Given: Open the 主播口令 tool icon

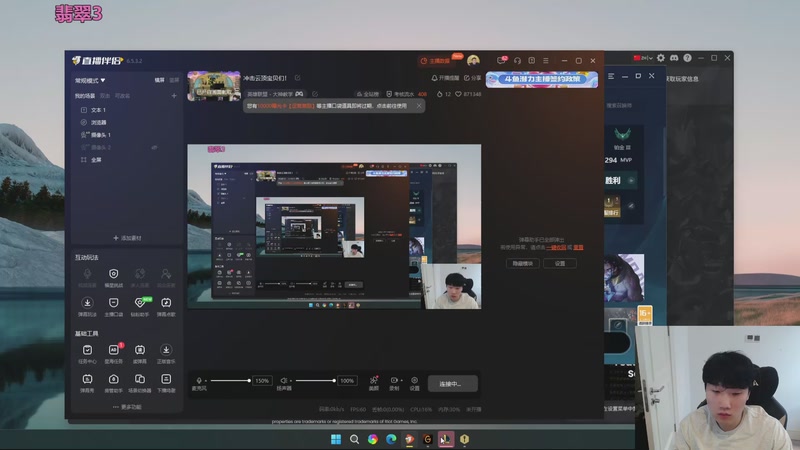Looking at the screenshot, I should coord(114,303).
